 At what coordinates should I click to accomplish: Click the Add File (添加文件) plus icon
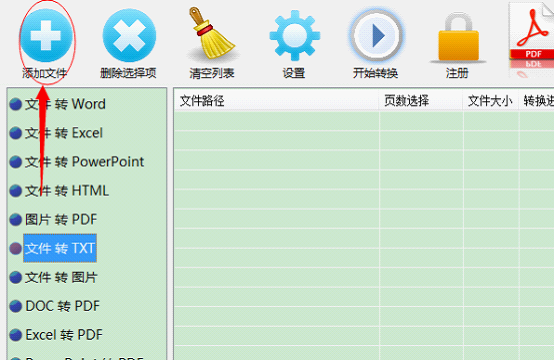tap(46, 35)
